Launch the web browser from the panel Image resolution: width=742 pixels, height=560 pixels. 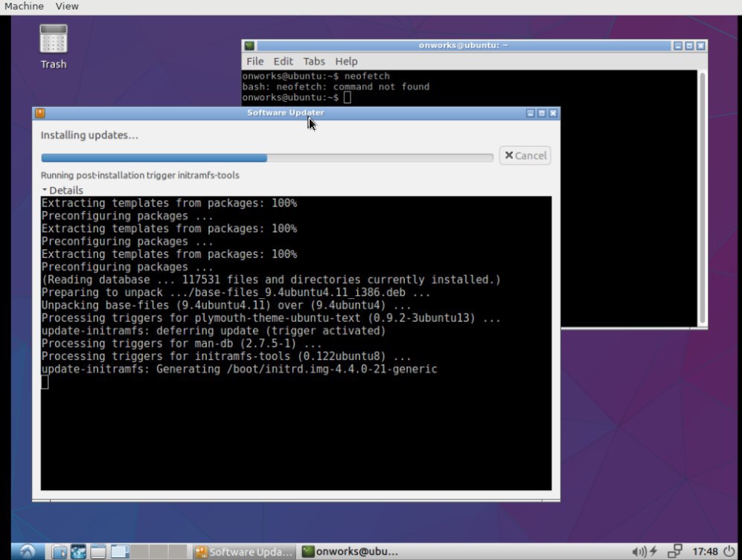[x=79, y=552]
